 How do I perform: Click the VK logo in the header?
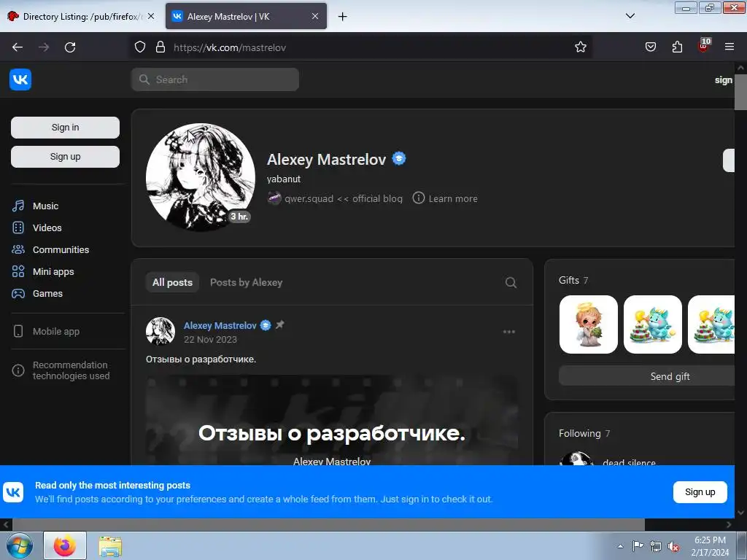coord(20,79)
